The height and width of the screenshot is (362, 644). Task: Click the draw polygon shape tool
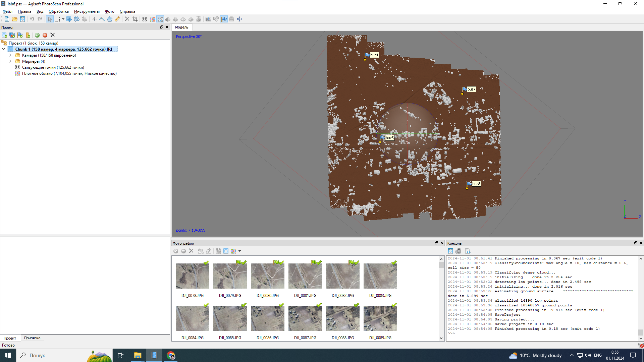pyautogui.click(x=110, y=19)
